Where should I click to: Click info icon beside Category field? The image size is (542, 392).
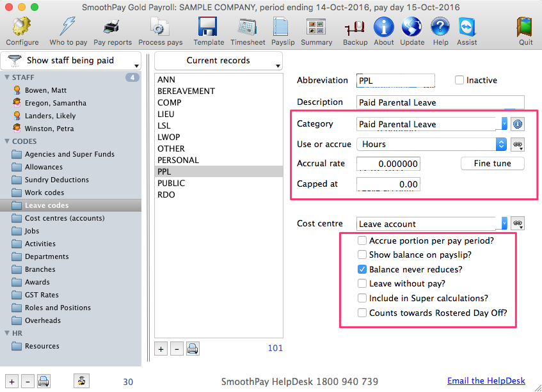[518, 124]
